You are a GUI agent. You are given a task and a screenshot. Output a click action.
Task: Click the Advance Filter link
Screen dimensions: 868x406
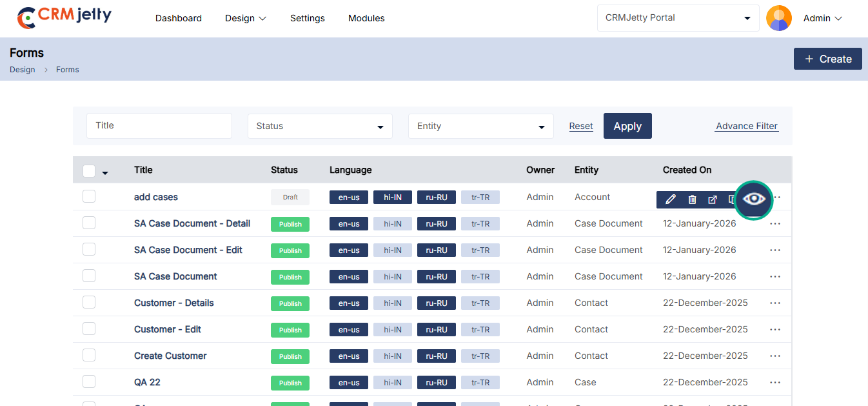coord(747,126)
